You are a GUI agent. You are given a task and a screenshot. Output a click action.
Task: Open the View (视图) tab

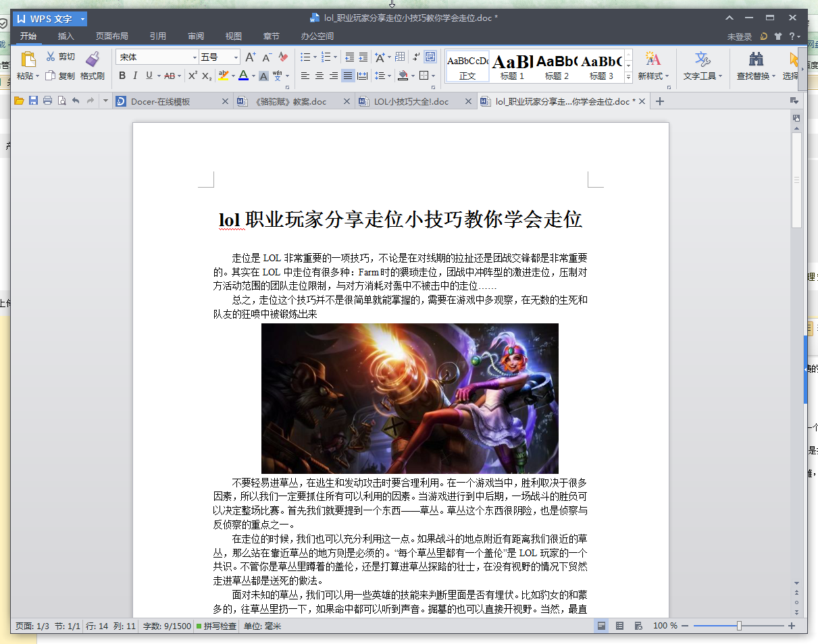point(234,36)
